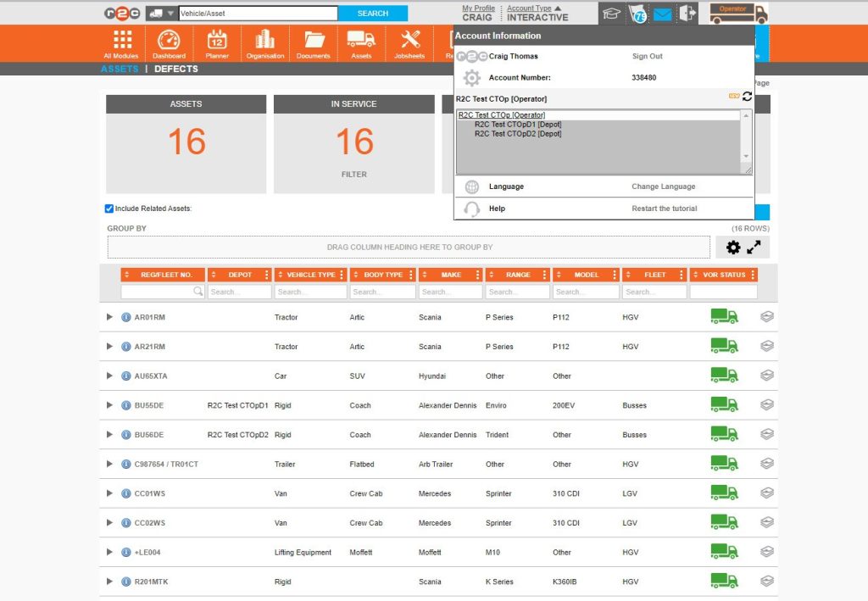Refresh accounts using the refresh icon
Screen dimensions: 868x601
[747, 97]
